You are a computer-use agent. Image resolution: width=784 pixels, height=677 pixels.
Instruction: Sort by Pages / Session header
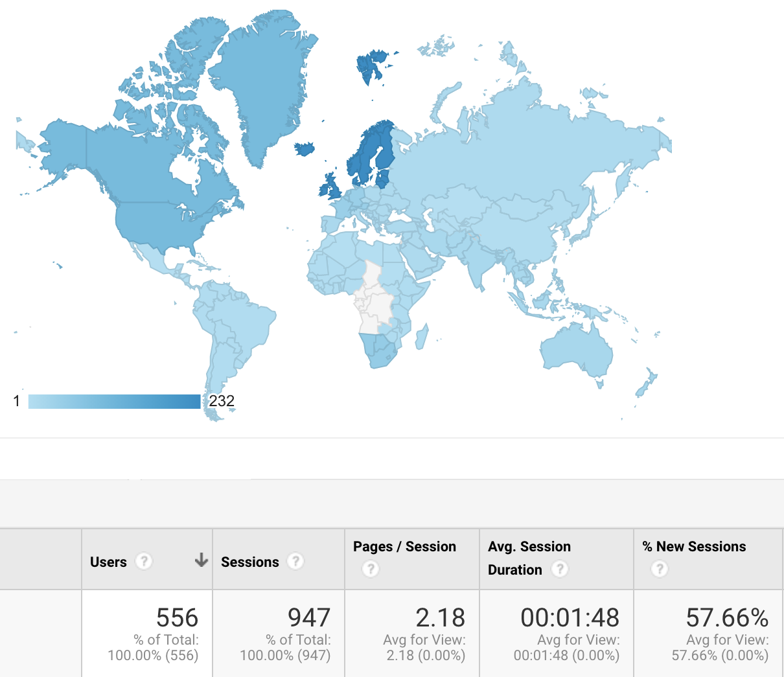pyautogui.click(x=404, y=547)
